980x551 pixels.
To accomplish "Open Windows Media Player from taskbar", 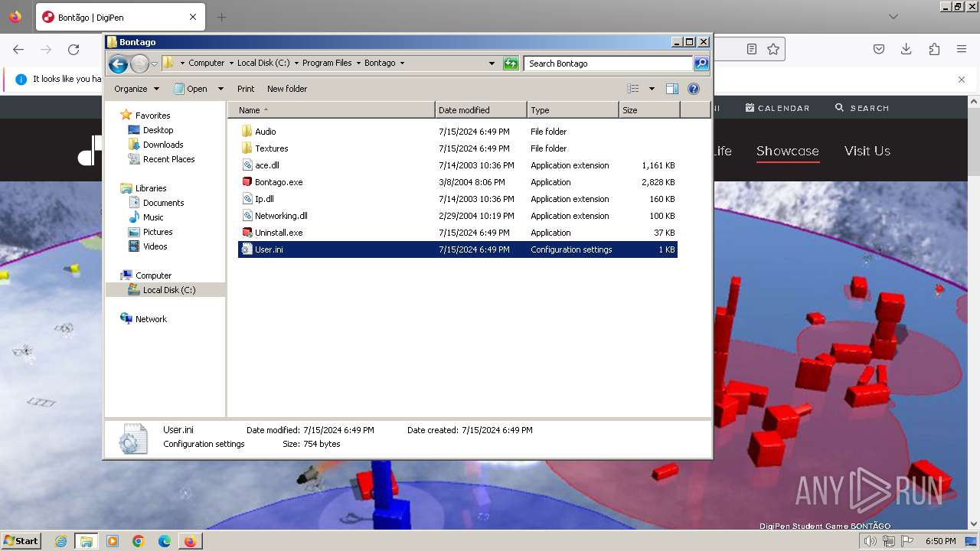I will point(113,541).
